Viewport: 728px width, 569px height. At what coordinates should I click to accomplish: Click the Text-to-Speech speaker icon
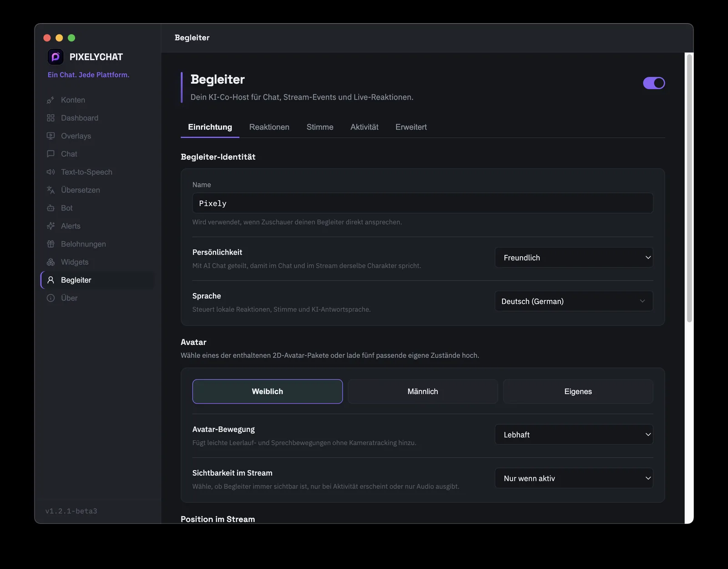[x=51, y=172]
